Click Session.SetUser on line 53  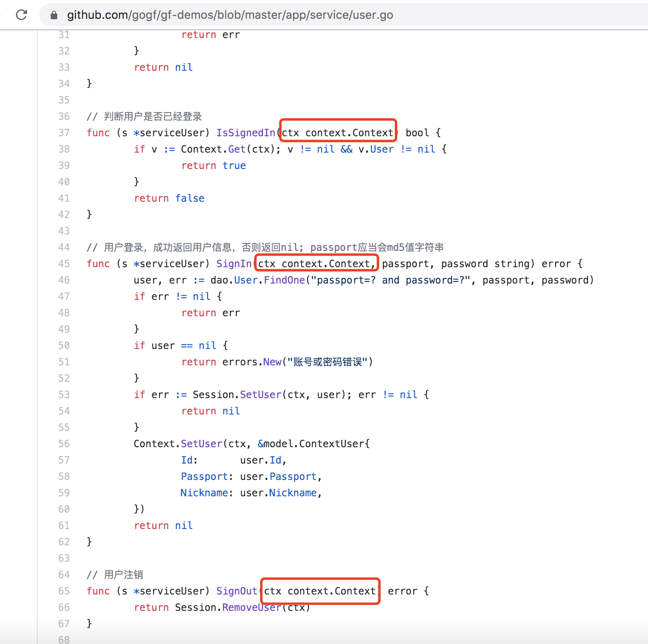(x=237, y=395)
